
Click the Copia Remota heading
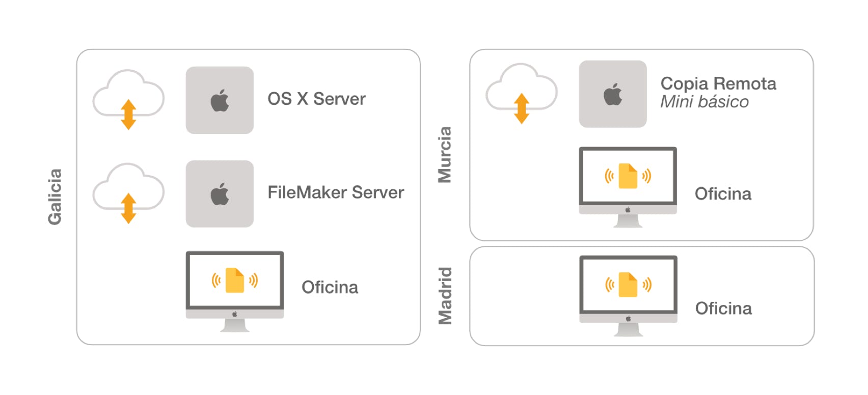tap(718, 83)
